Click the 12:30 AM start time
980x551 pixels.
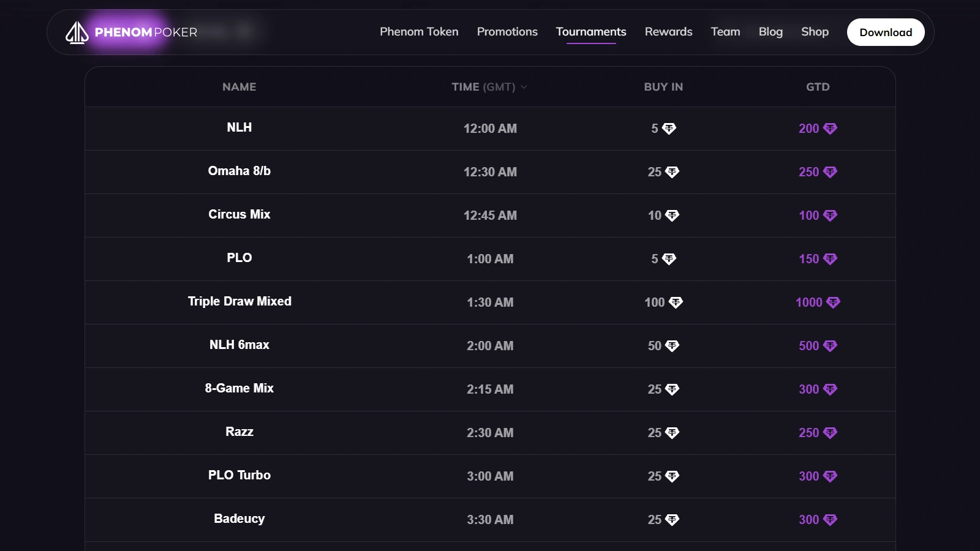coord(490,172)
